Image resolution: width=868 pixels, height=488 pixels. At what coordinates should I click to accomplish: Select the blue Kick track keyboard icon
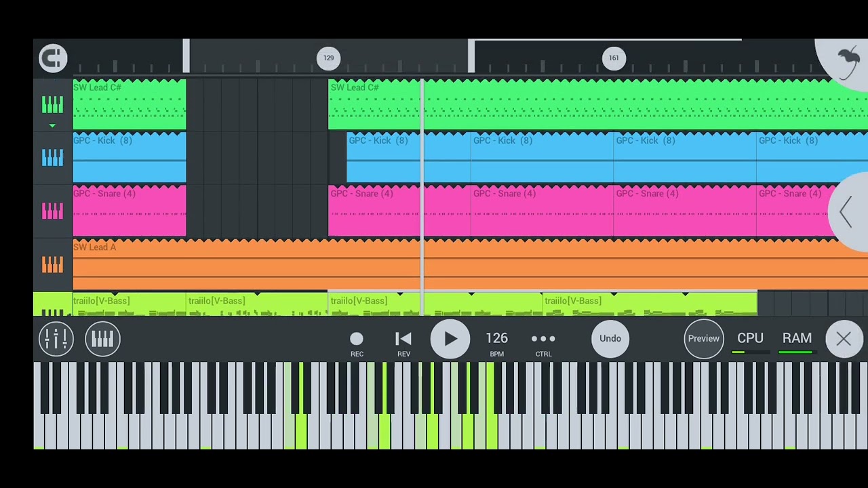52,157
